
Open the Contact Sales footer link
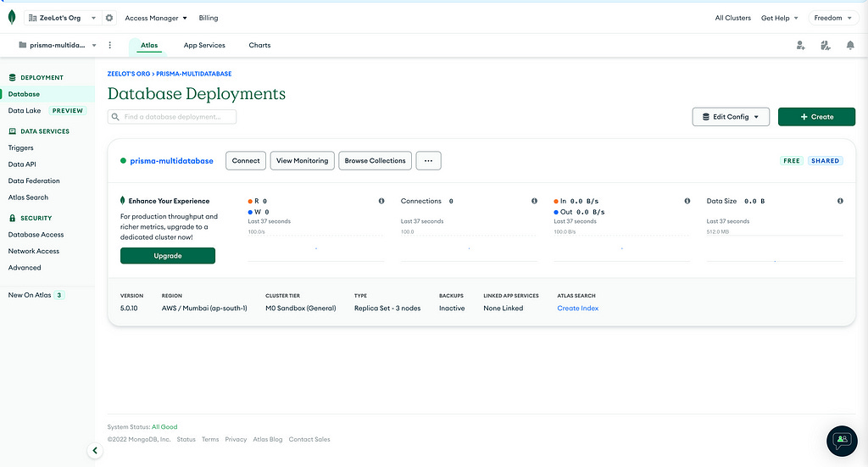pyautogui.click(x=309, y=439)
